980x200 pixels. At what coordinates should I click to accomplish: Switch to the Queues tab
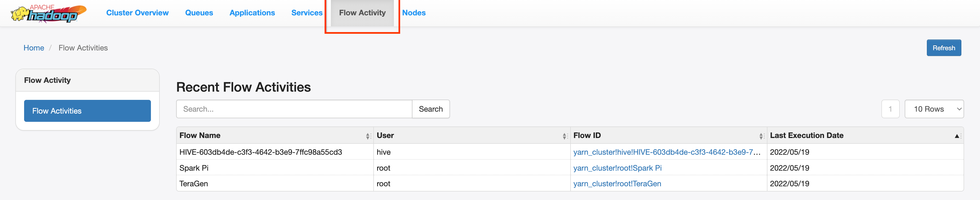pyautogui.click(x=199, y=13)
